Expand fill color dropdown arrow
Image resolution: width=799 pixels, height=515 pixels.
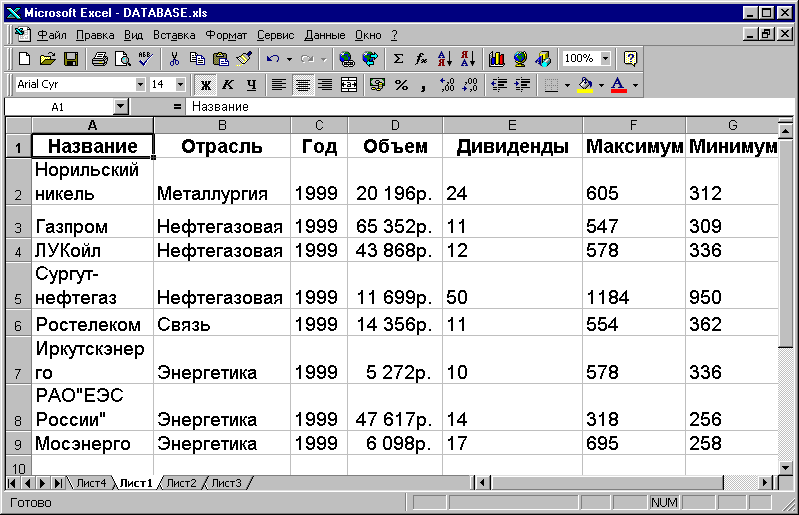pyautogui.click(x=601, y=85)
